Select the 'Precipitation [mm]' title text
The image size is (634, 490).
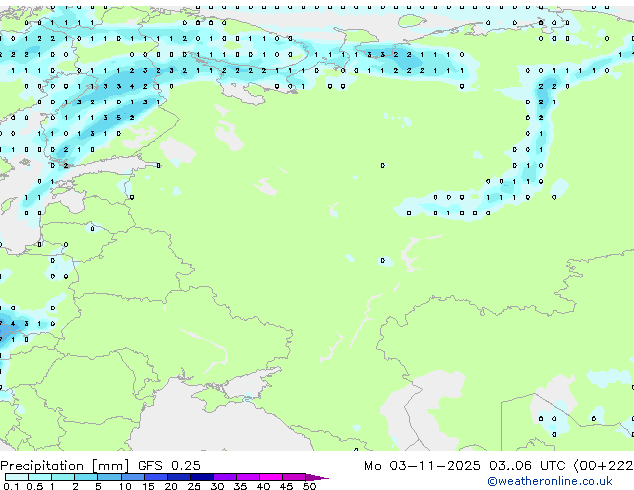65,466
